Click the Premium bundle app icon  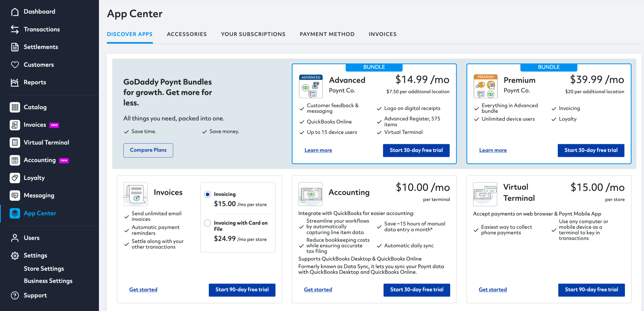[x=486, y=86]
